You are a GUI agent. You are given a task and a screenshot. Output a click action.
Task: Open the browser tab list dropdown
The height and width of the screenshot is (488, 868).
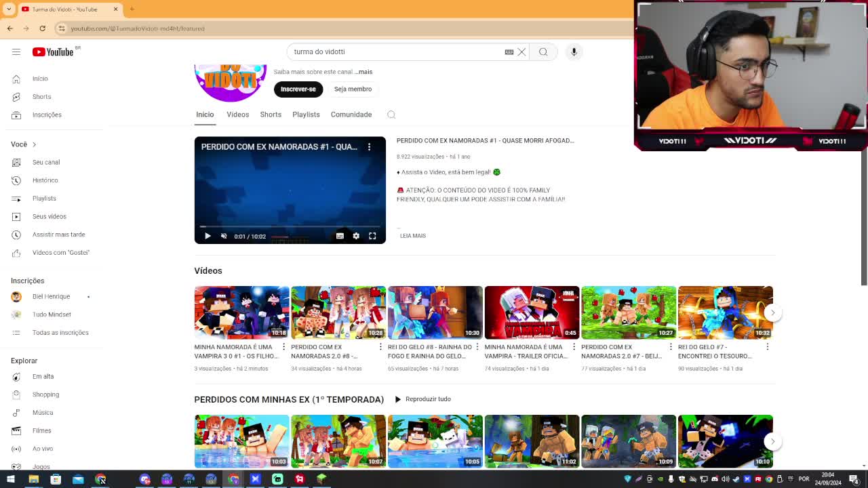click(x=9, y=9)
